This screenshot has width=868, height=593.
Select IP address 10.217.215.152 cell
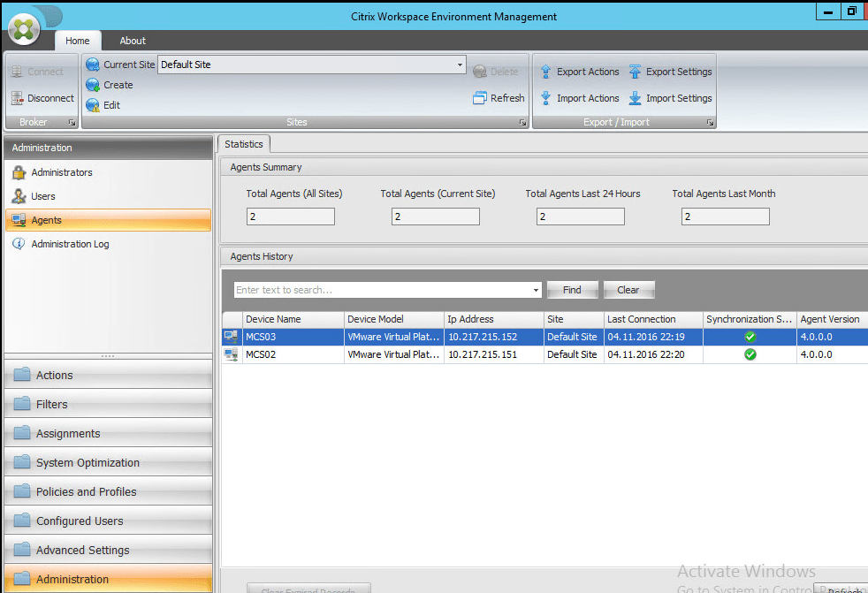494,337
